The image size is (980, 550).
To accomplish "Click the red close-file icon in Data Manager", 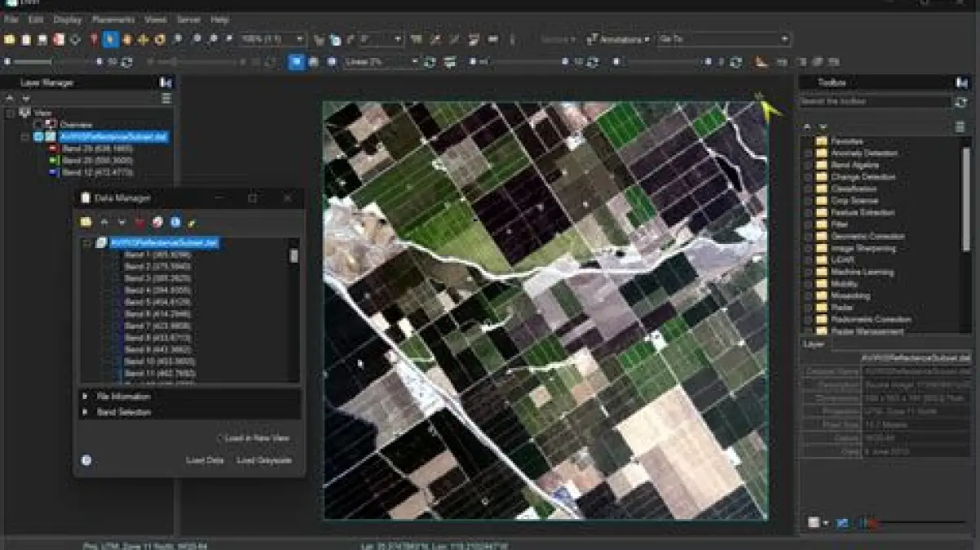I will [140, 222].
